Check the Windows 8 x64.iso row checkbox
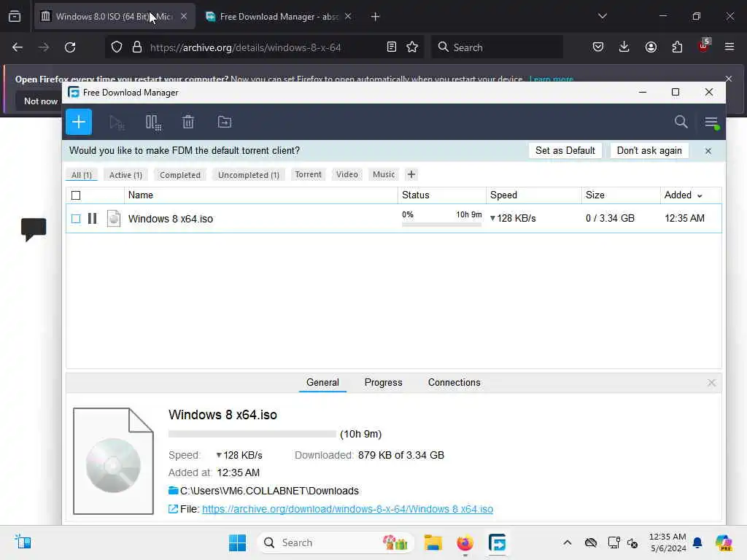The height and width of the screenshot is (560, 747). (x=76, y=219)
